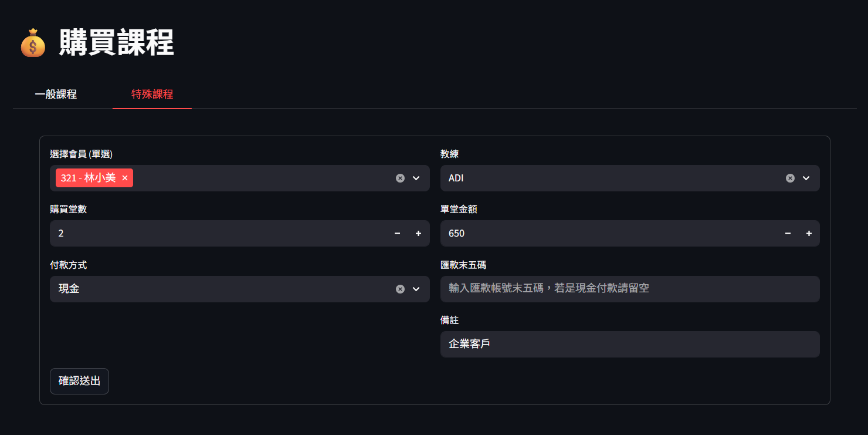Clear the member selection with the circle X
The height and width of the screenshot is (435, 868).
click(x=400, y=178)
